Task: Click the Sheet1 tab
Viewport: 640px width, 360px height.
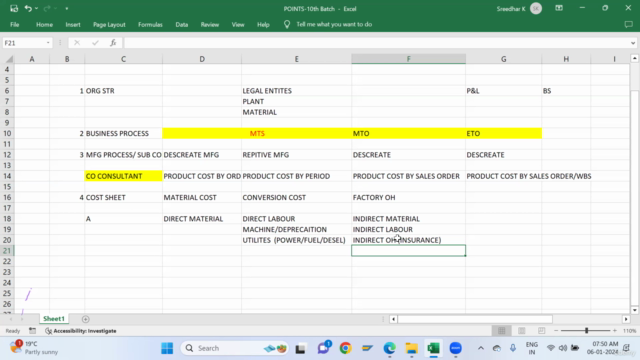Action: [54, 319]
